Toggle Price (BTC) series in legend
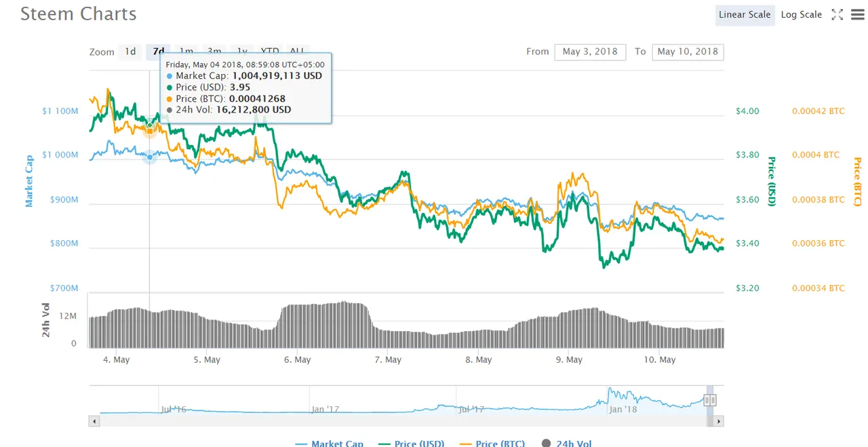 tap(492, 443)
